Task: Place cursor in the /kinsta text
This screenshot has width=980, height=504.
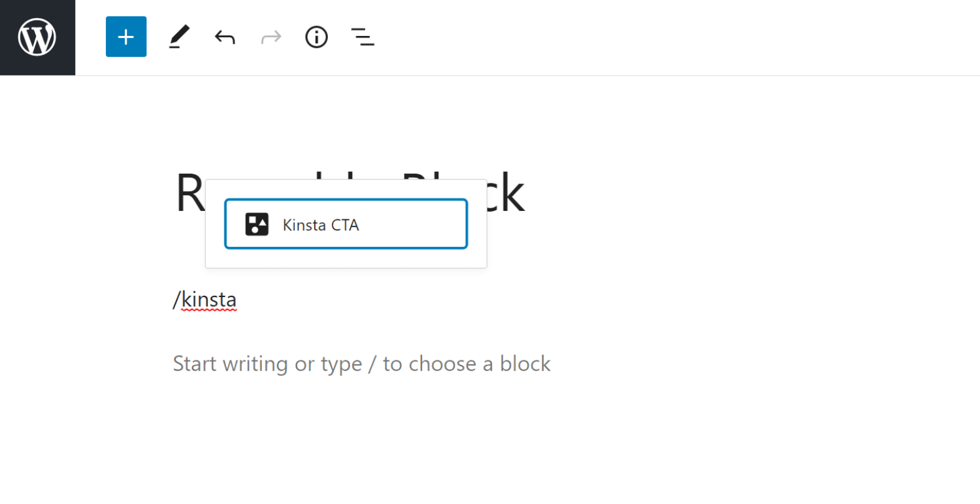Action: [x=204, y=299]
